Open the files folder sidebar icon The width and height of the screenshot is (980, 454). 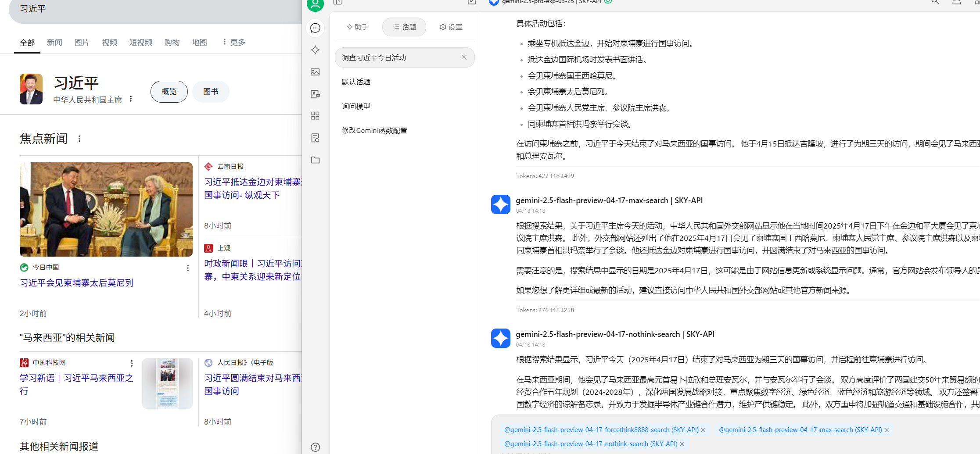pyautogui.click(x=315, y=160)
